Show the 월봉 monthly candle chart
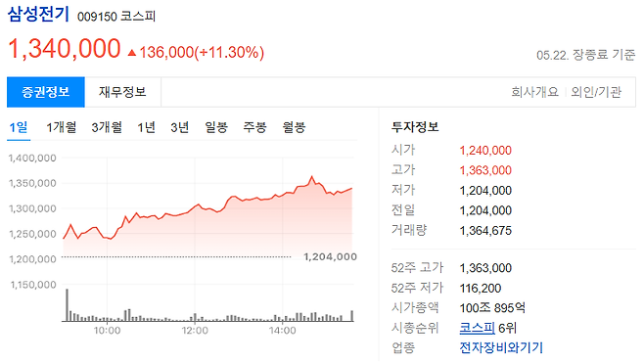This screenshot has width=644, height=363. (294, 127)
